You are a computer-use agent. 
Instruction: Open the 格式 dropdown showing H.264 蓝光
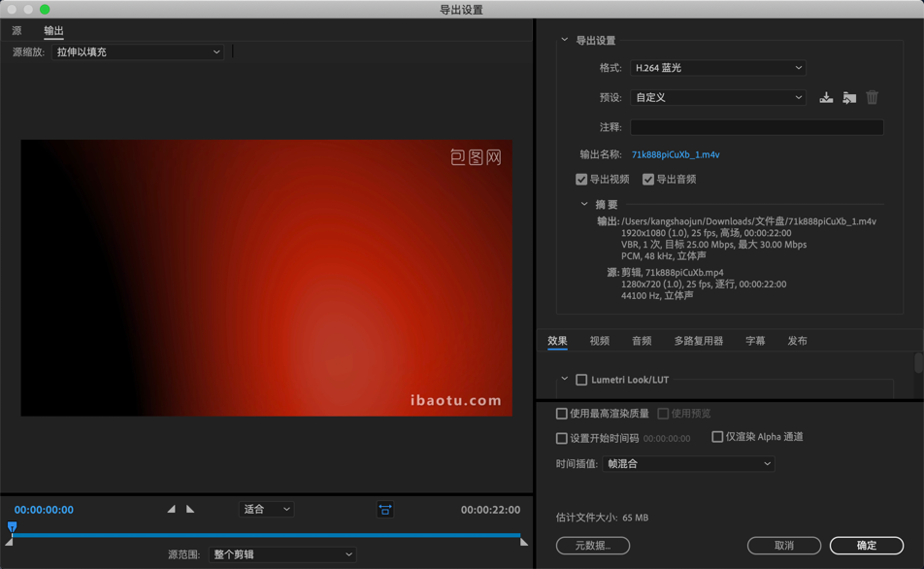[717, 68]
